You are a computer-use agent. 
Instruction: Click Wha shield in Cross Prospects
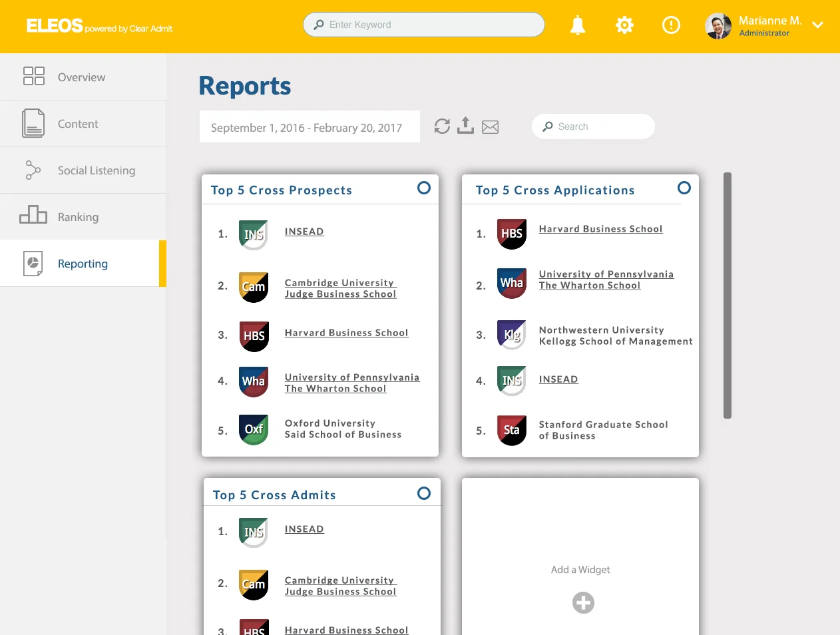[254, 381]
